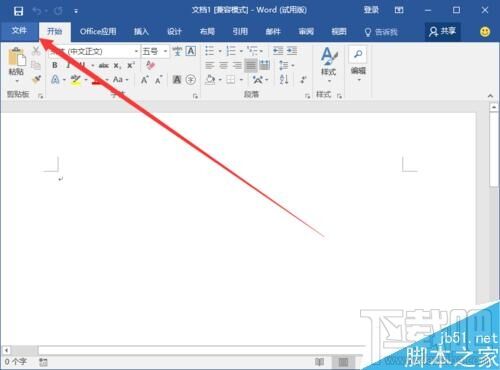This screenshot has height=370, width=500.
Task: Open the 文件 menu tab
Action: click(19, 31)
